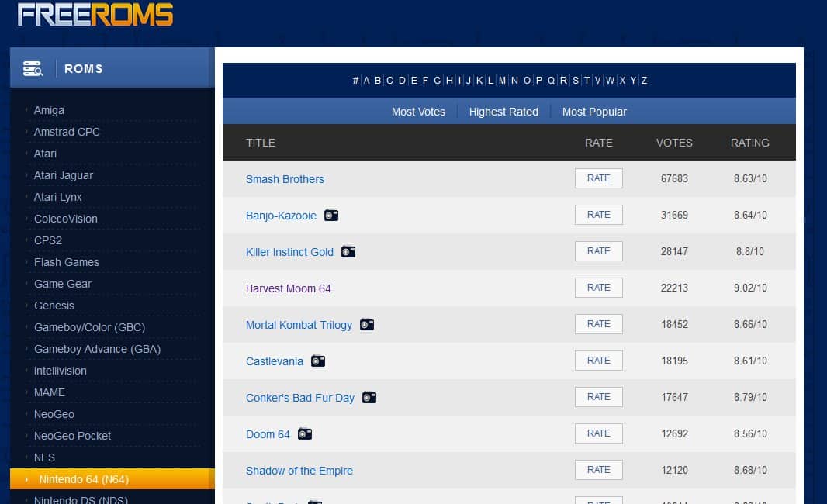Rate Harvest Moom 64

(599, 288)
